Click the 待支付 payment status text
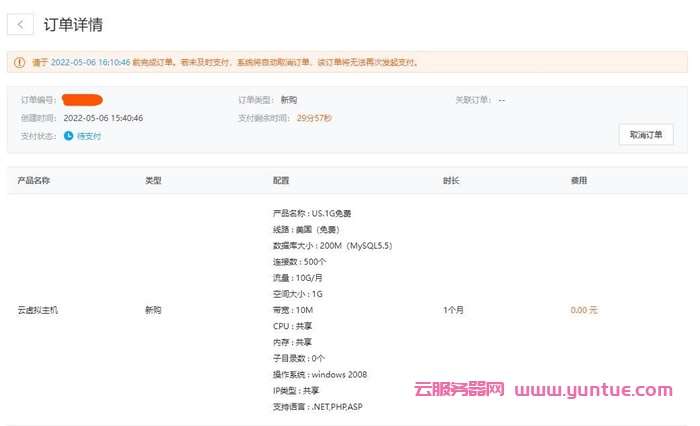This screenshot has height=426, width=700. click(x=89, y=136)
